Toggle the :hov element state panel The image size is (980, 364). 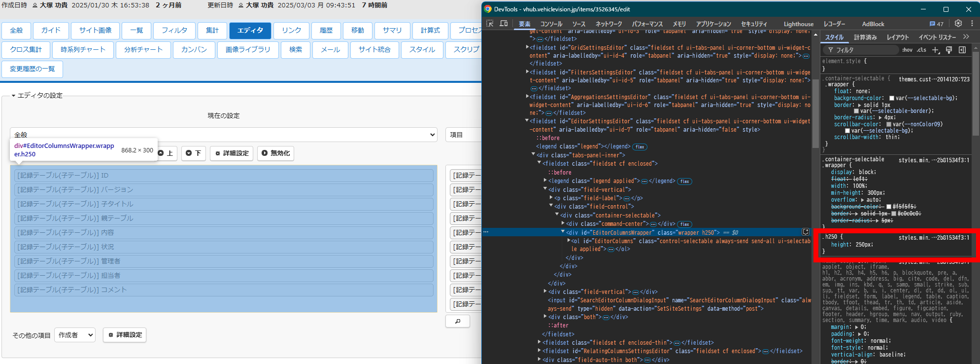click(x=907, y=50)
